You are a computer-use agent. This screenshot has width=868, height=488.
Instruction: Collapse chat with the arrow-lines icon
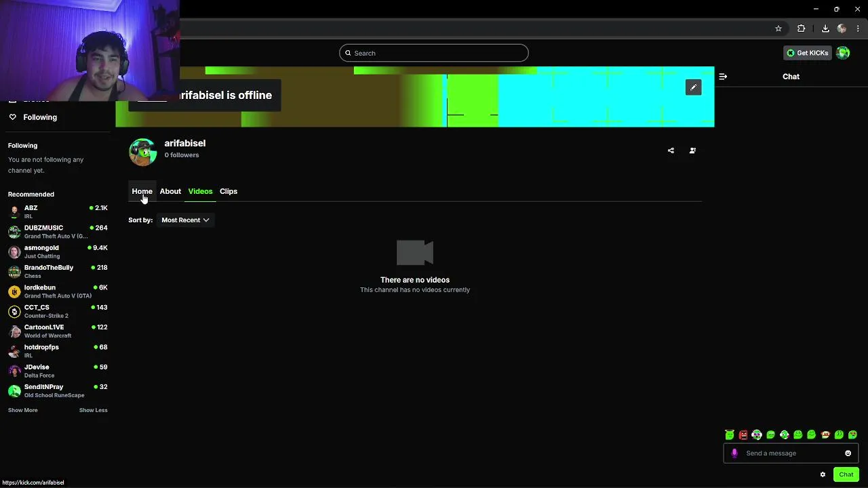(723, 77)
